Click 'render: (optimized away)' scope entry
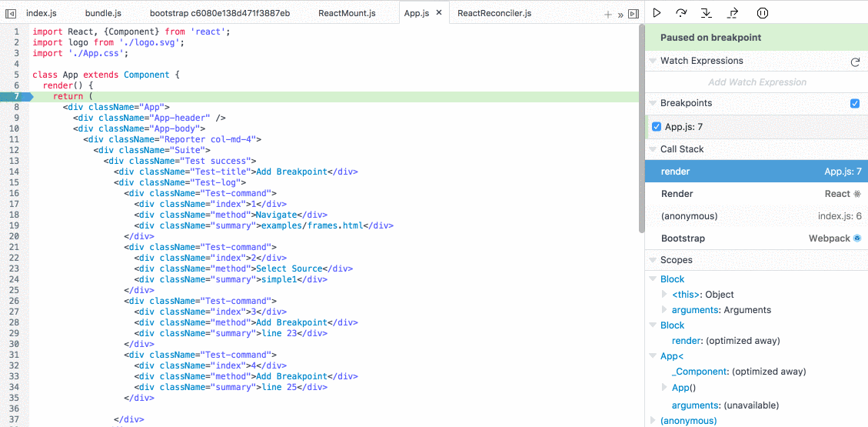The width and height of the screenshot is (868, 427). tap(726, 341)
